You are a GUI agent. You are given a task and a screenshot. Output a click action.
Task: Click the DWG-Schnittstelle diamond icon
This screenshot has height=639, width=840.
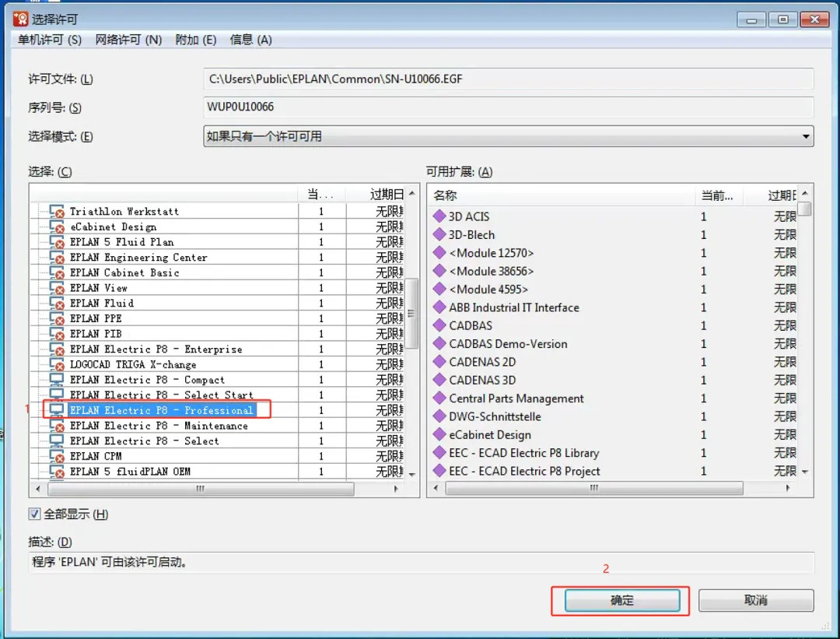click(x=439, y=416)
